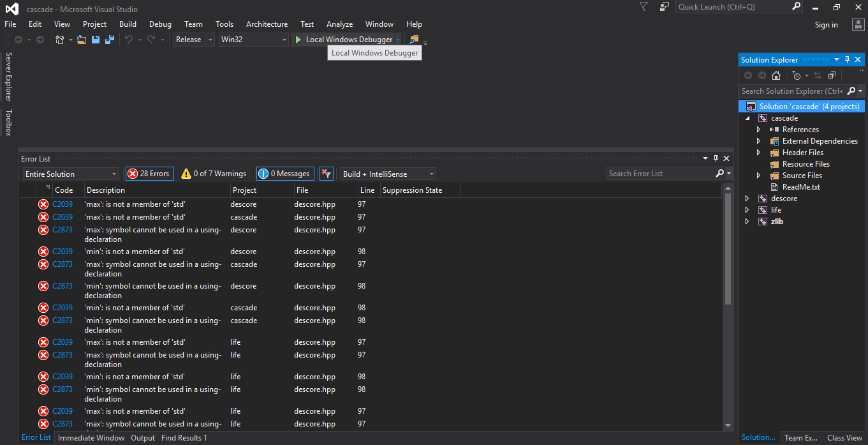Click Sync with Active Document icon
868x445 pixels.
818,75
